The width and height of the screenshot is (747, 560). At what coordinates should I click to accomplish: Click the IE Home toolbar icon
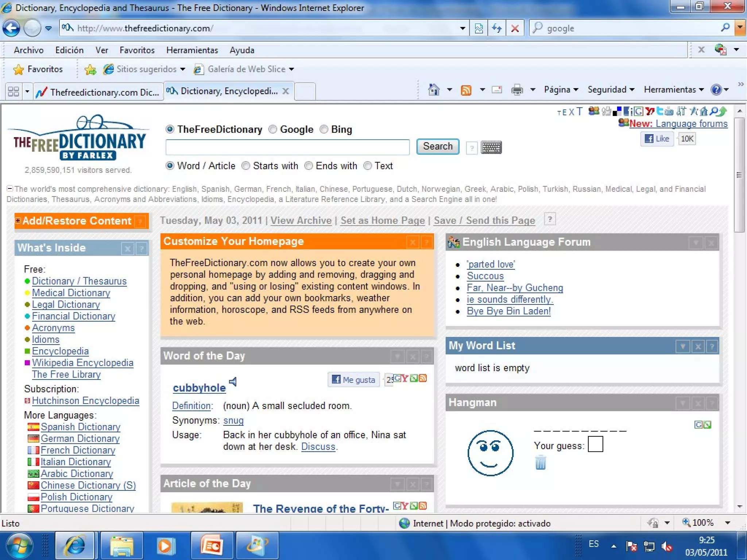tap(434, 90)
